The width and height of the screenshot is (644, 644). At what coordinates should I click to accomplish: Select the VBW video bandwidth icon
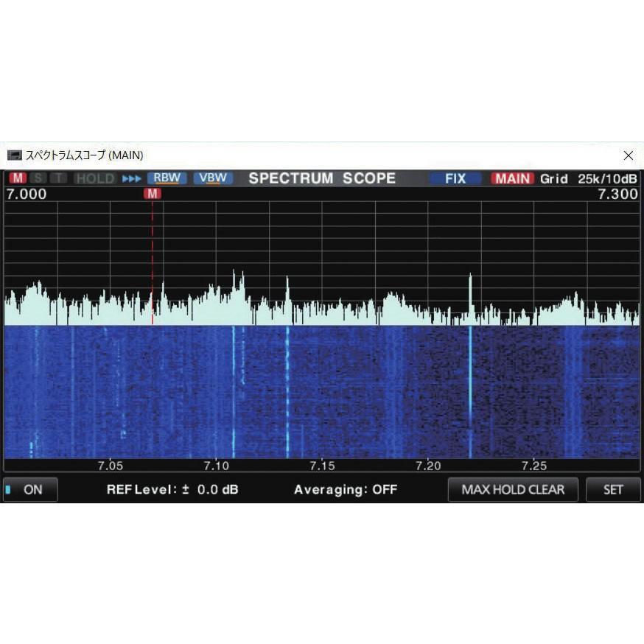(x=212, y=178)
